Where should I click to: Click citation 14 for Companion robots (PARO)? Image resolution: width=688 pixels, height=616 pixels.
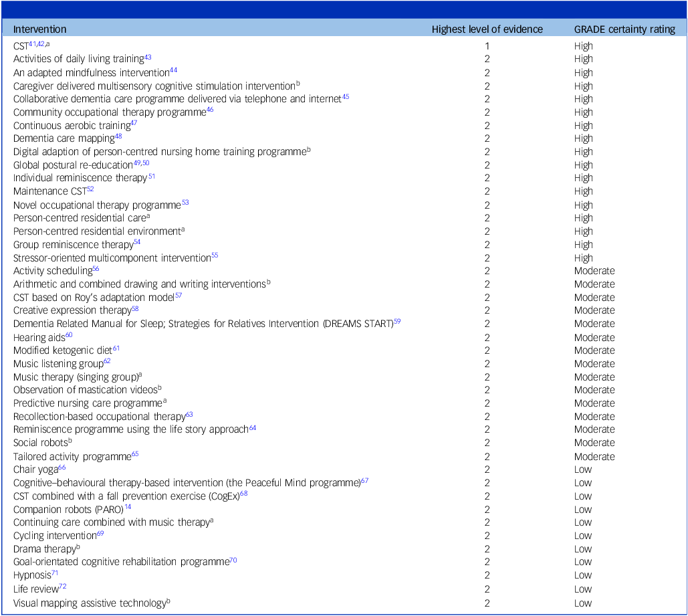[x=128, y=508]
